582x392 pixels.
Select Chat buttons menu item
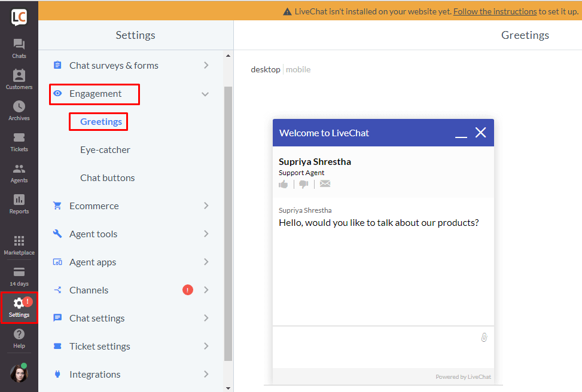coord(107,178)
